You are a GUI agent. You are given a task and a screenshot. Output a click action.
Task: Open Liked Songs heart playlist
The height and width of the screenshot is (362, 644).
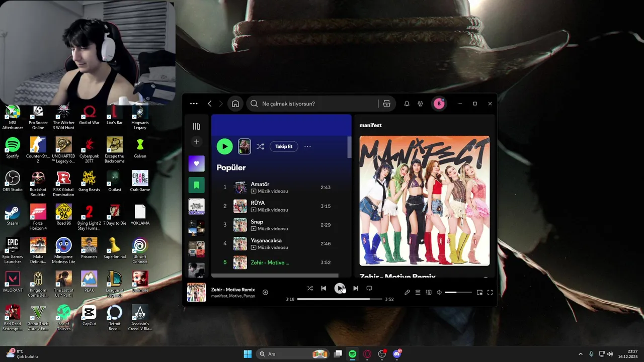pos(197,163)
